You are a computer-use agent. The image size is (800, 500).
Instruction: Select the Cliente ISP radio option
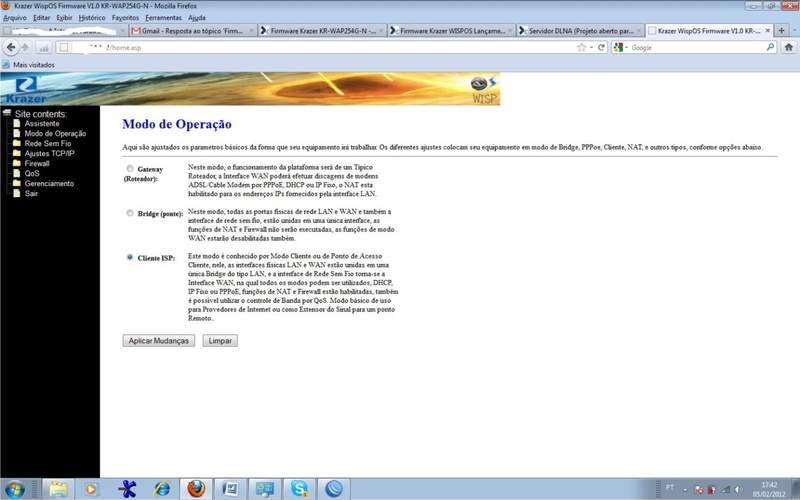[x=130, y=257]
